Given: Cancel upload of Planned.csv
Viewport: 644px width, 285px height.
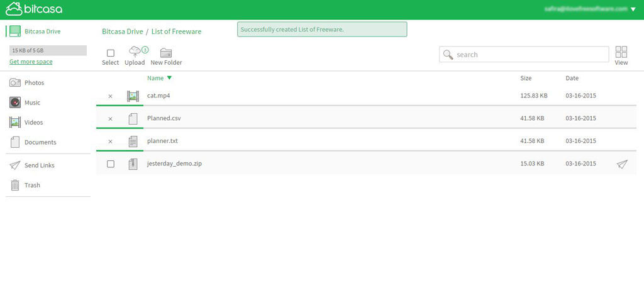Looking at the screenshot, I should pyautogui.click(x=110, y=119).
